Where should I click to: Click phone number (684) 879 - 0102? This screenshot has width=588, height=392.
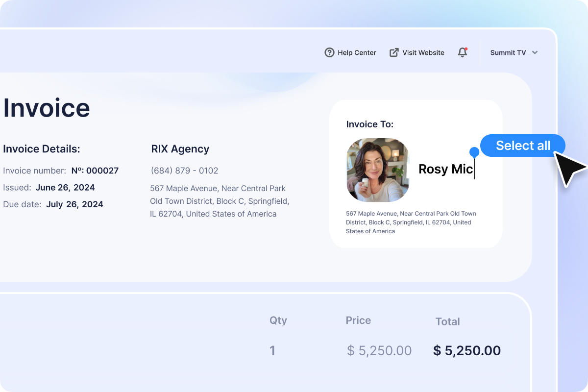point(185,171)
